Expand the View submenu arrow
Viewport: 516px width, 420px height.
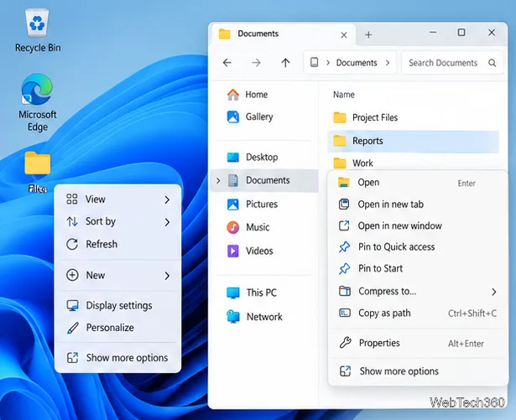tap(167, 200)
